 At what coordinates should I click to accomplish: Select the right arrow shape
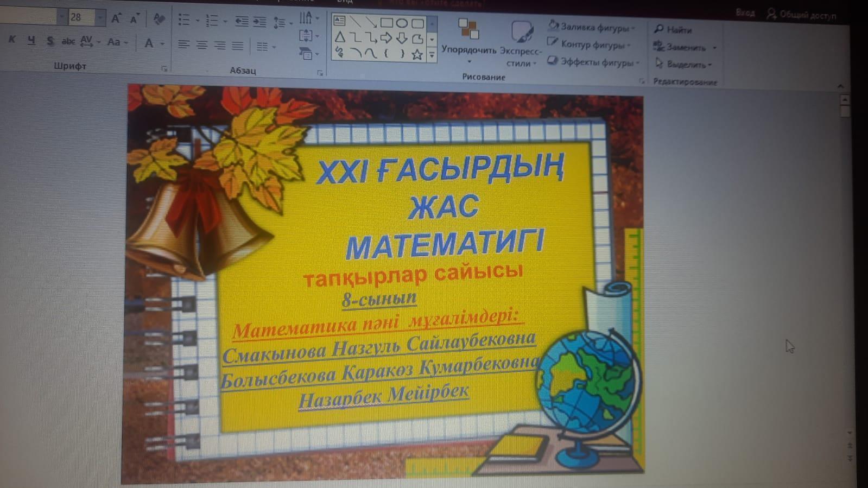(386, 38)
